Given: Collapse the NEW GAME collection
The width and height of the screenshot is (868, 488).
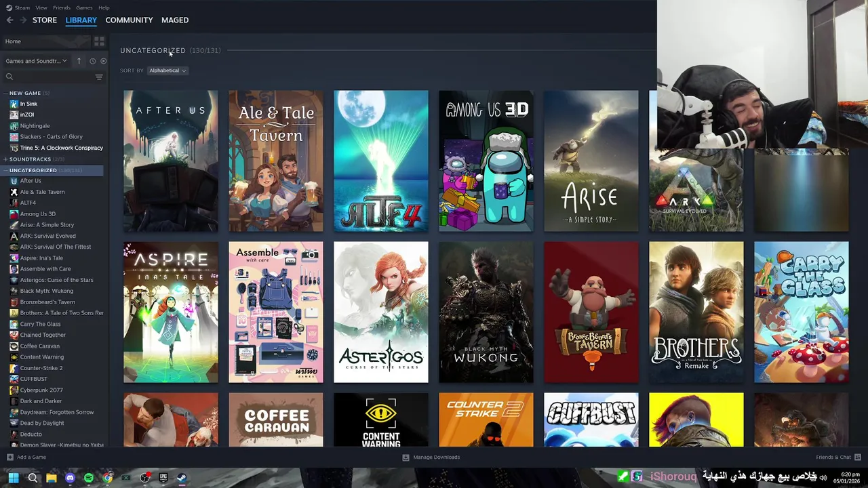Looking at the screenshot, I should coord(5,93).
